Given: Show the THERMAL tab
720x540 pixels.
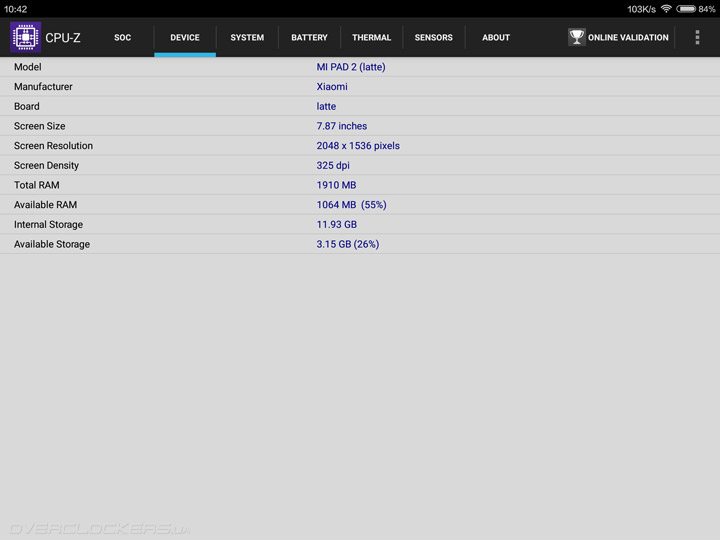Looking at the screenshot, I should pos(371,38).
